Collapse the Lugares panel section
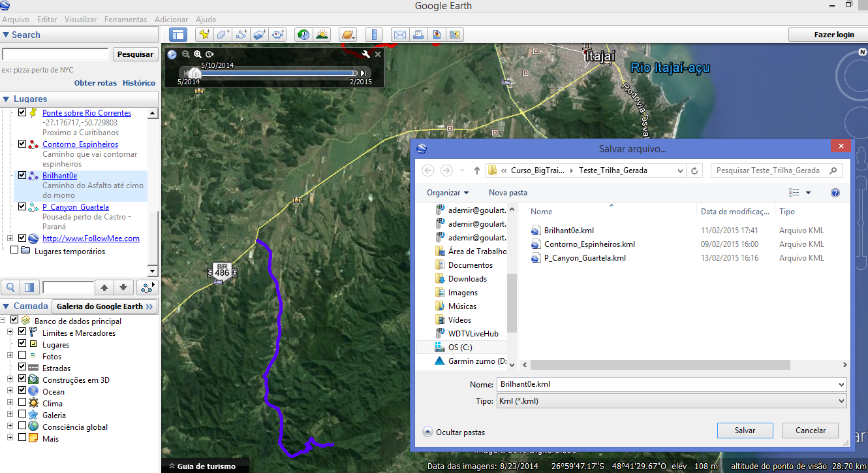 pyautogui.click(x=6, y=99)
